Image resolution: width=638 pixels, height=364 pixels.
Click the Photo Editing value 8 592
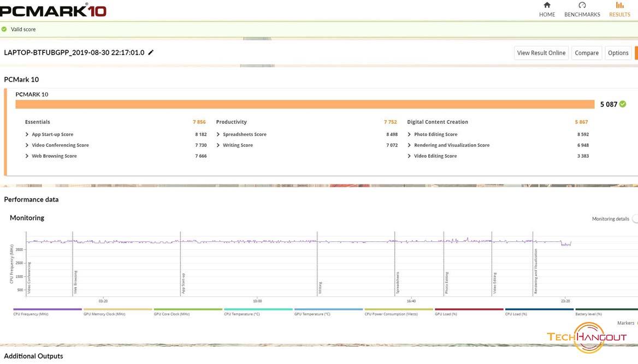[x=583, y=134]
